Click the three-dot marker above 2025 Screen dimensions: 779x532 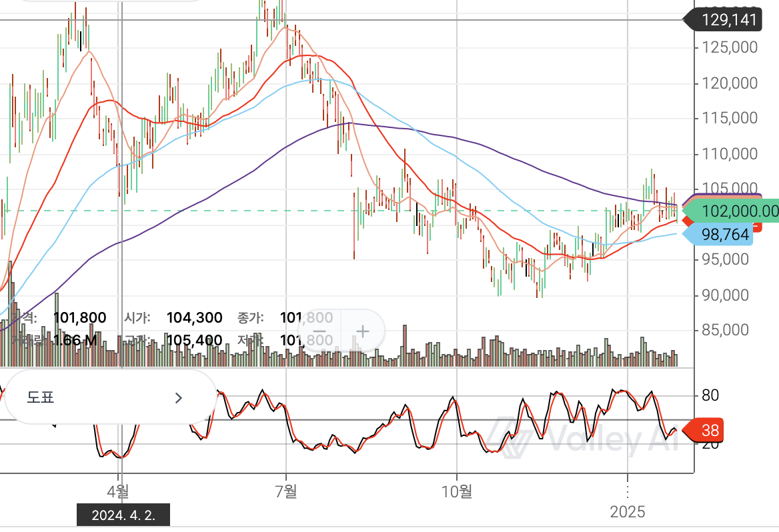pos(627,491)
